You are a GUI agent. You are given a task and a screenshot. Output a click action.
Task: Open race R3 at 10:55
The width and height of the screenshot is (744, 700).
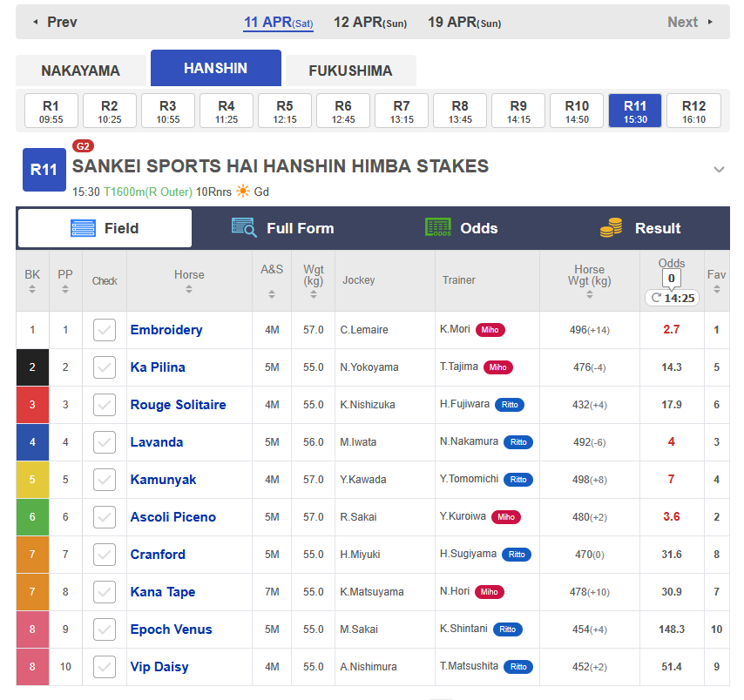point(168,111)
